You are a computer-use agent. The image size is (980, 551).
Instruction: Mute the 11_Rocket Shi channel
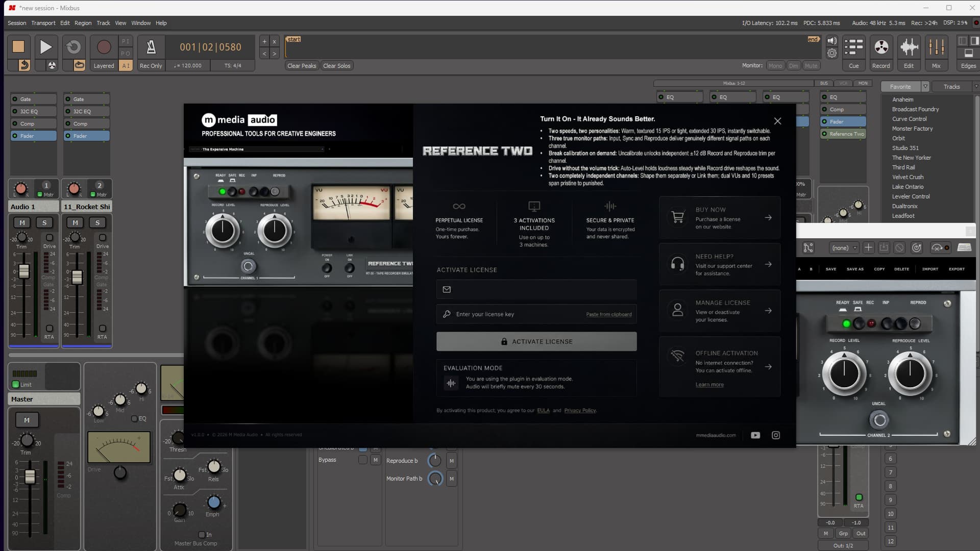click(x=75, y=222)
